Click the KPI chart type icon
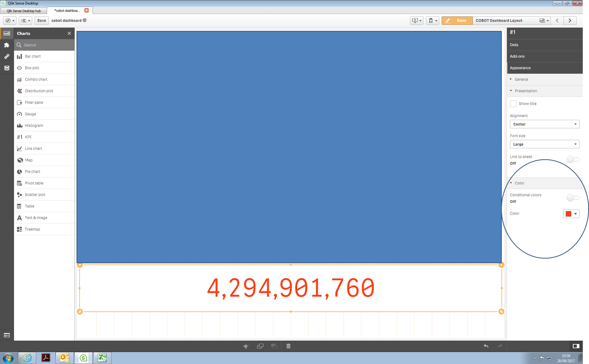Image resolution: width=589 pixels, height=364 pixels. 19,137
